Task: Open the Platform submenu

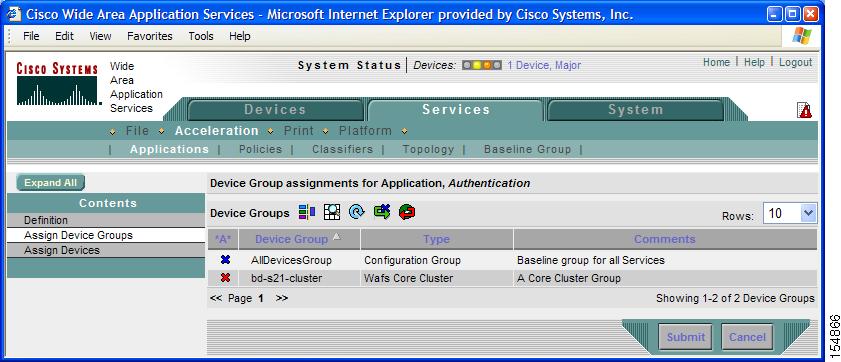Action: 365,131
